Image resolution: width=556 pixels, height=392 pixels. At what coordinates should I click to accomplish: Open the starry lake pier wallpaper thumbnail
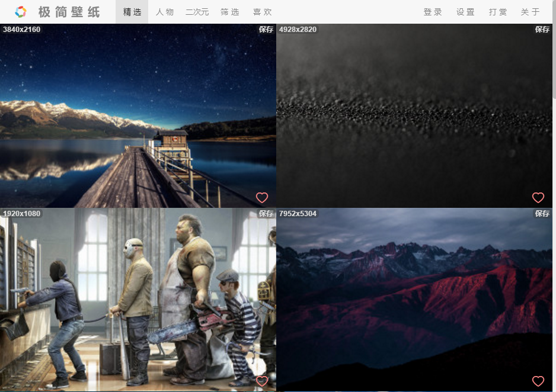(x=138, y=116)
